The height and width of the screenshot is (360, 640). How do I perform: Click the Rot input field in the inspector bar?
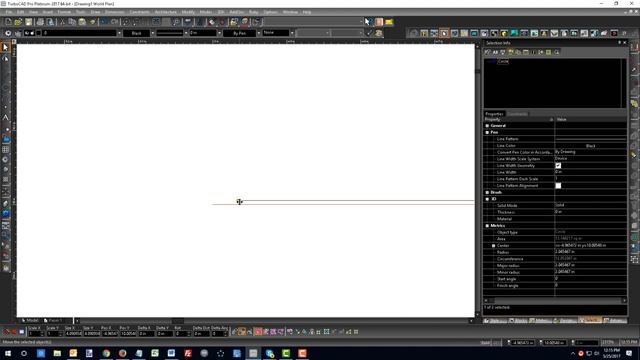181,333
